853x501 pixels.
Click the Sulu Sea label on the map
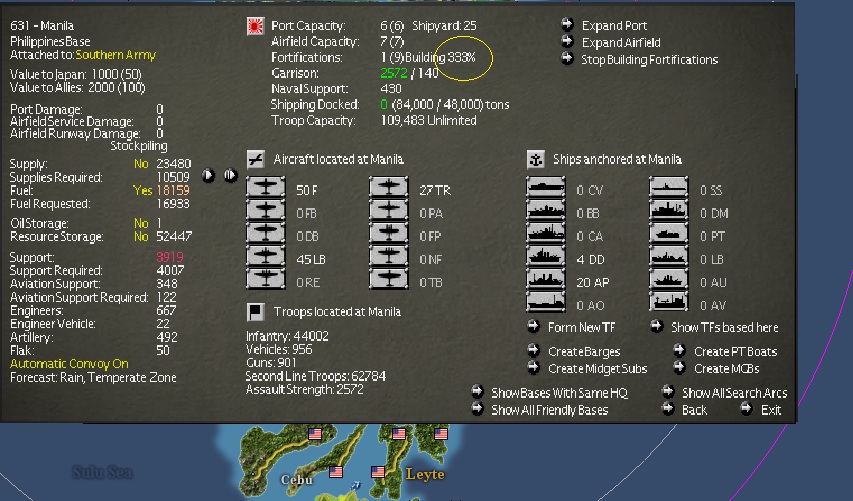pos(102,472)
